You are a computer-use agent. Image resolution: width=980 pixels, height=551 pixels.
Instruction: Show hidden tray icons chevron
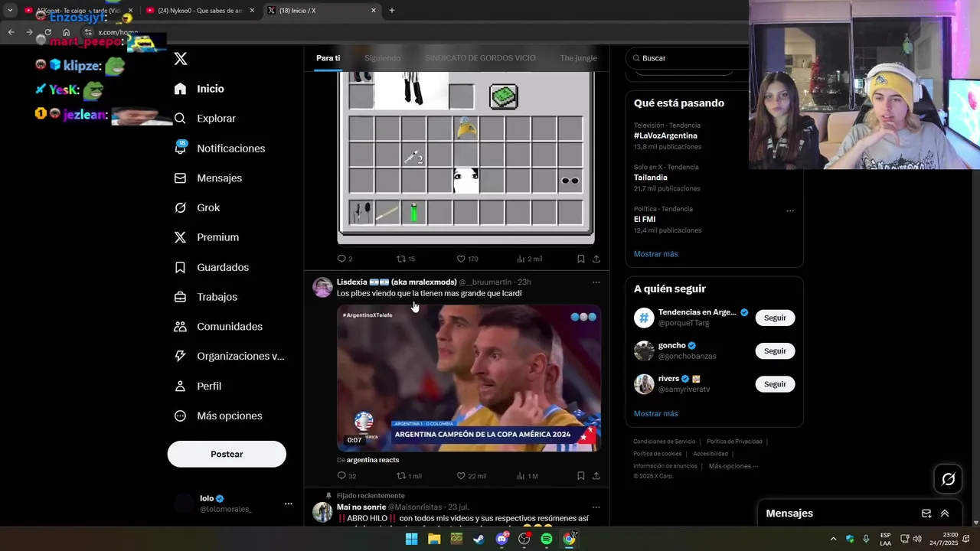[833, 539]
